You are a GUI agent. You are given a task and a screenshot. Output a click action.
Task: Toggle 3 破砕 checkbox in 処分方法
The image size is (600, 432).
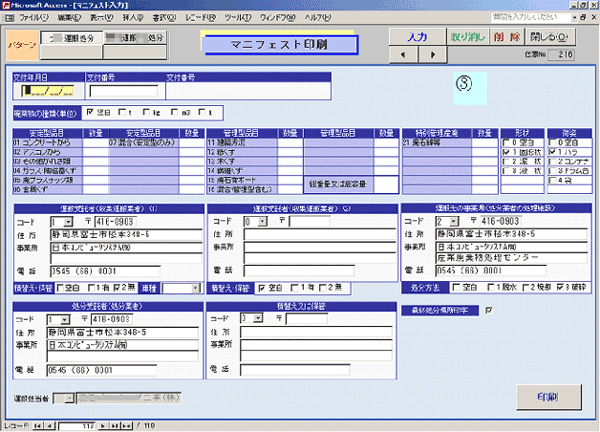[560, 287]
